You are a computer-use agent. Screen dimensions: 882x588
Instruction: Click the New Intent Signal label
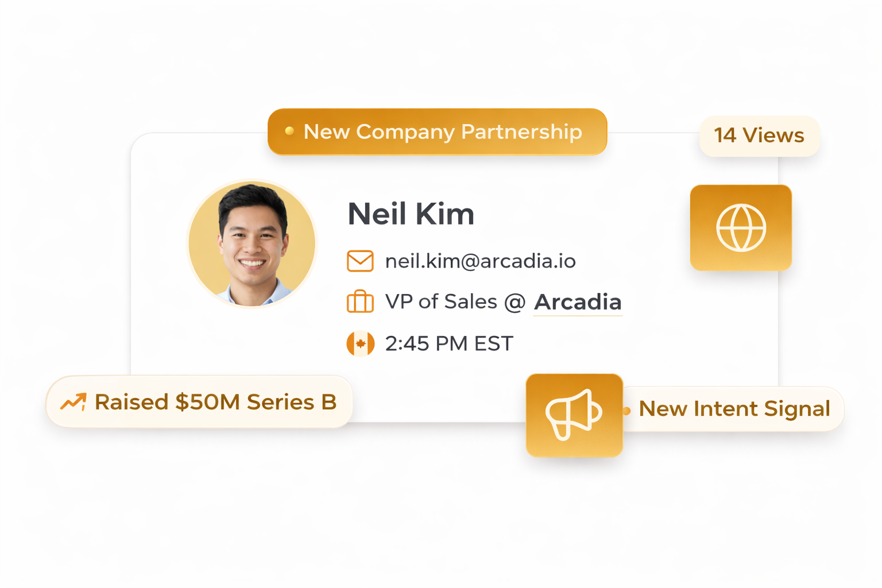coord(734,409)
